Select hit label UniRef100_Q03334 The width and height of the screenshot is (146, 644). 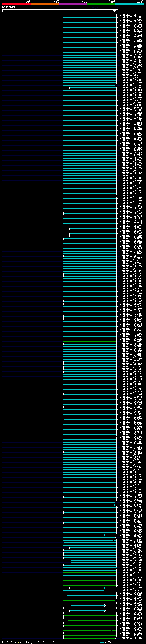coord(131,376)
